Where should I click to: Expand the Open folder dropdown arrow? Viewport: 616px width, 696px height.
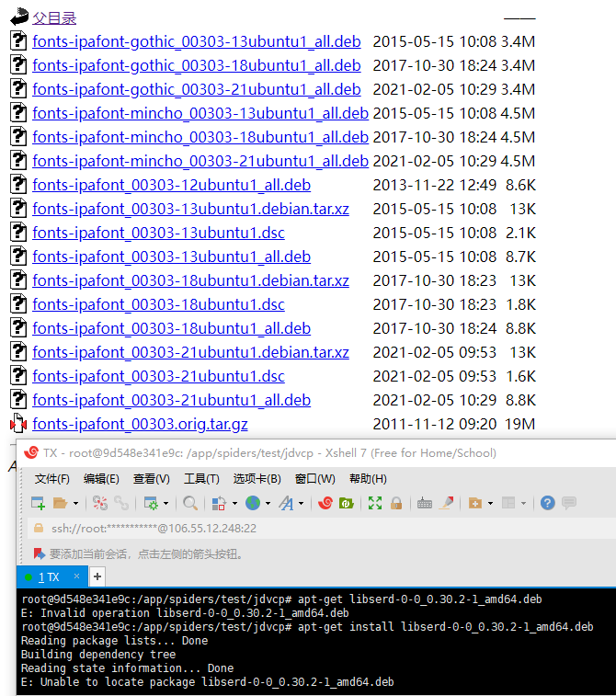[x=76, y=503]
